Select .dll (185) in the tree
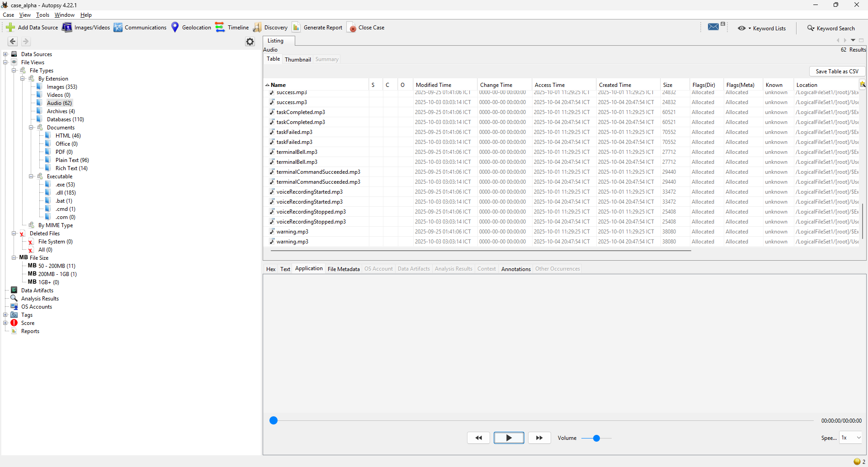Viewport: 868px width, 467px height. 66,192
